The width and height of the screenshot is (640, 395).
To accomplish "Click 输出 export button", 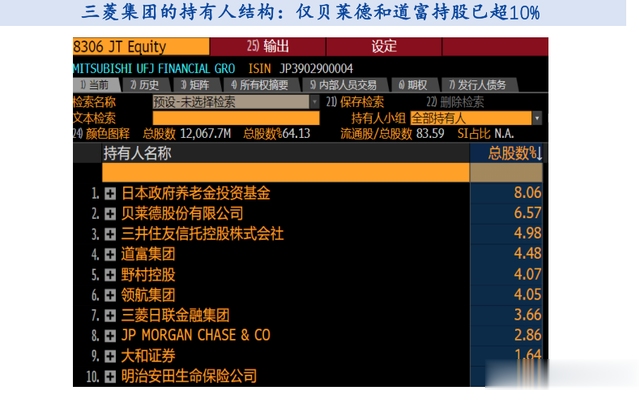I will coord(268,46).
